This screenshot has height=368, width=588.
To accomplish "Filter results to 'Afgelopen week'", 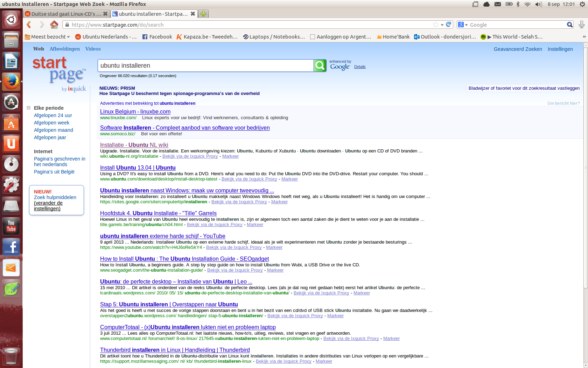I will tap(51, 123).
